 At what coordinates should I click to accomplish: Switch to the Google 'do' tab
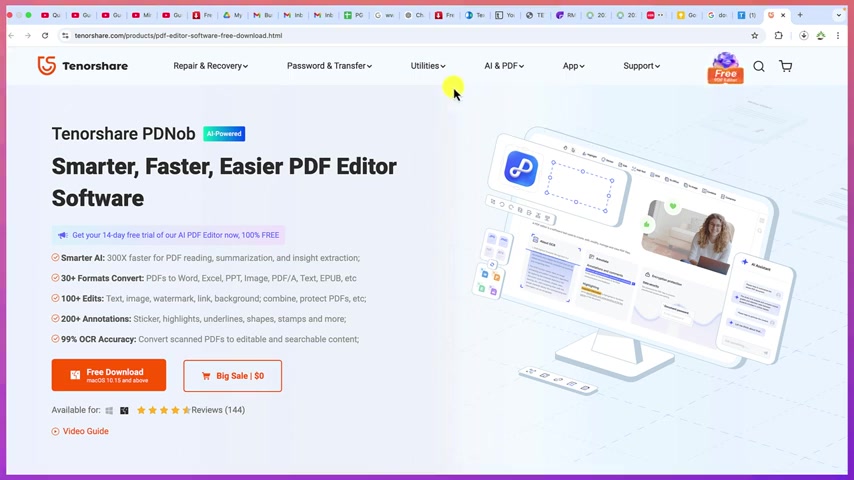717,15
